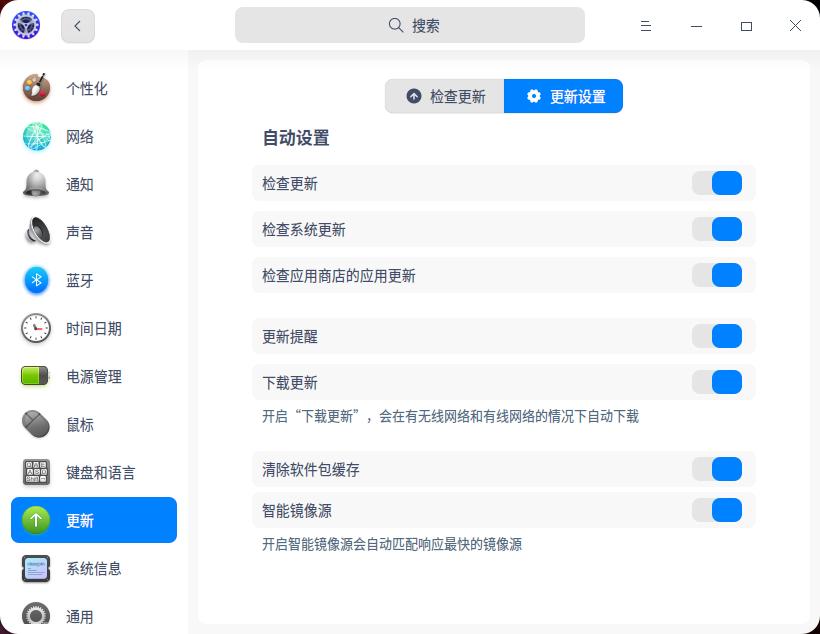Go back with the back arrow button
This screenshot has width=820, height=634.
pyautogui.click(x=77, y=26)
